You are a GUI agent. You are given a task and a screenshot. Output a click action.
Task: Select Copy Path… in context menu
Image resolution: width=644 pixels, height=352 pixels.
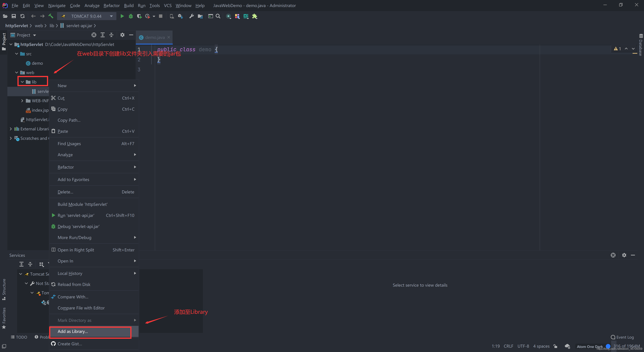(94, 120)
